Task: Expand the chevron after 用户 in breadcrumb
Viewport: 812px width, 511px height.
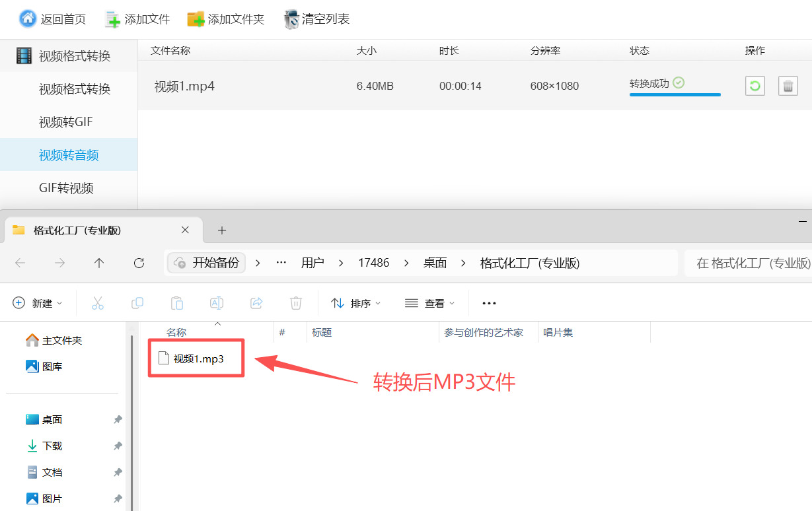Action: 341,263
